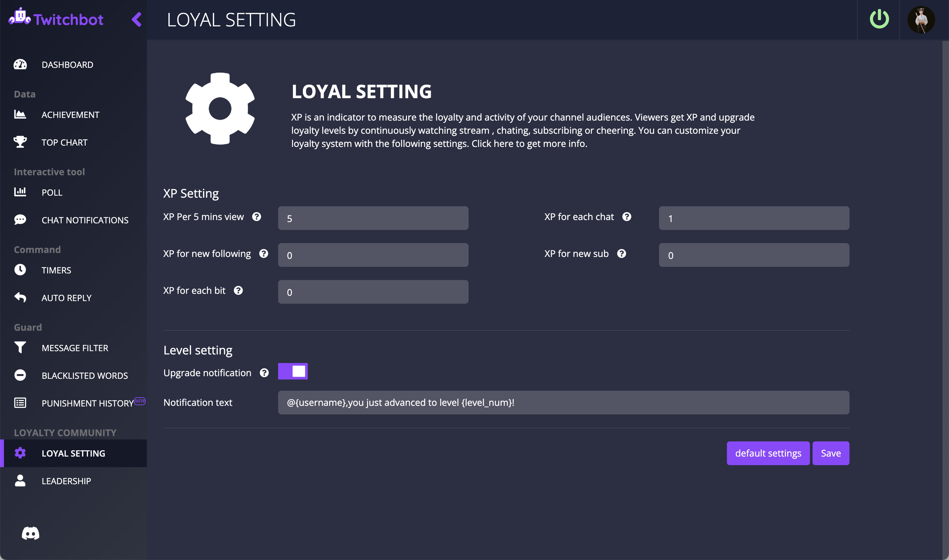Click the Timers clock icon
Screen dimensions: 949x560
(x=20, y=270)
